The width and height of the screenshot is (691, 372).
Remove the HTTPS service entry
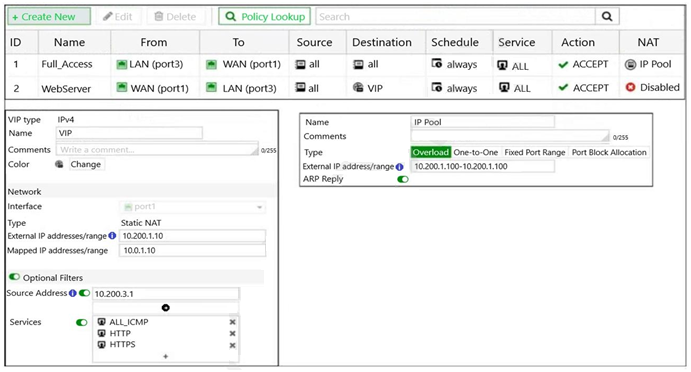pos(233,346)
